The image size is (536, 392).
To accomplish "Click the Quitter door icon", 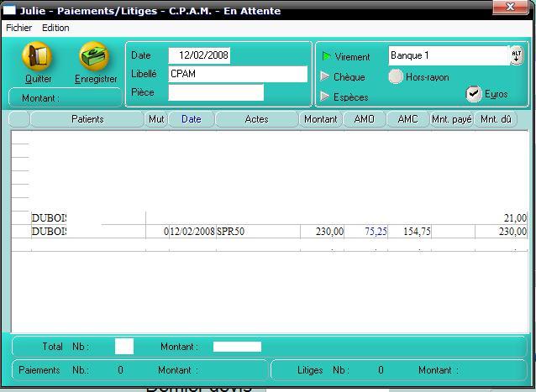I will 37,57.
